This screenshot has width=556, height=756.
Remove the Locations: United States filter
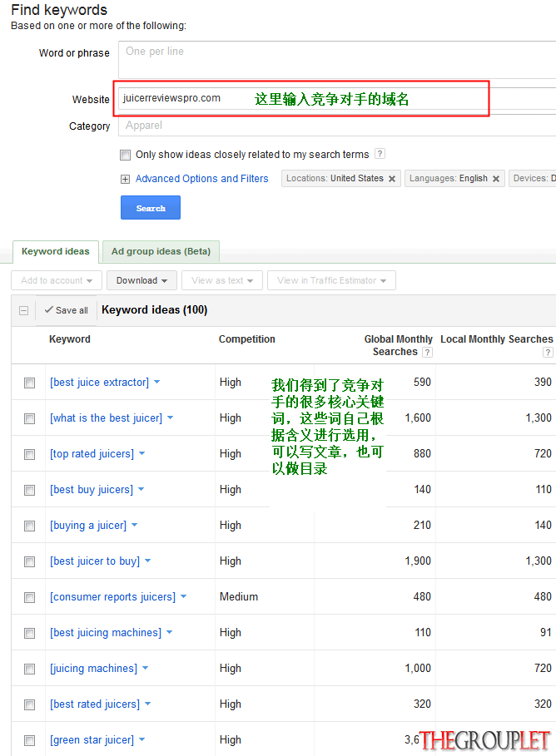tap(392, 179)
